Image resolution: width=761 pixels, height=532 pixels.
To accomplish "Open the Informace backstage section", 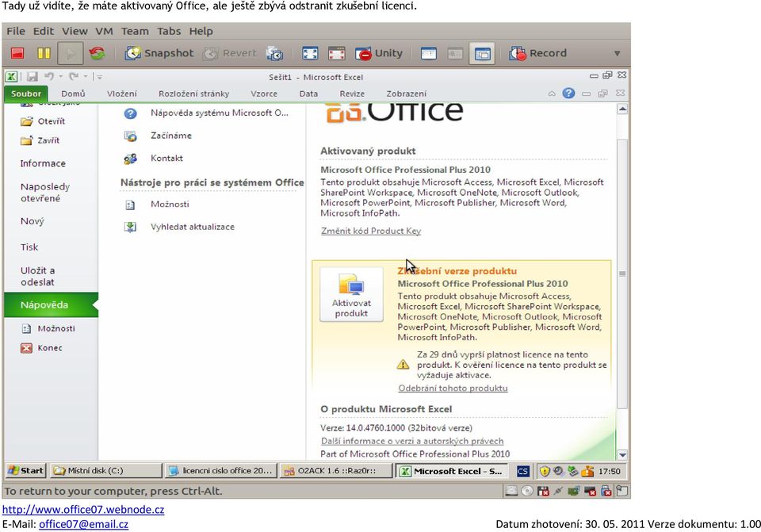I will click(43, 163).
